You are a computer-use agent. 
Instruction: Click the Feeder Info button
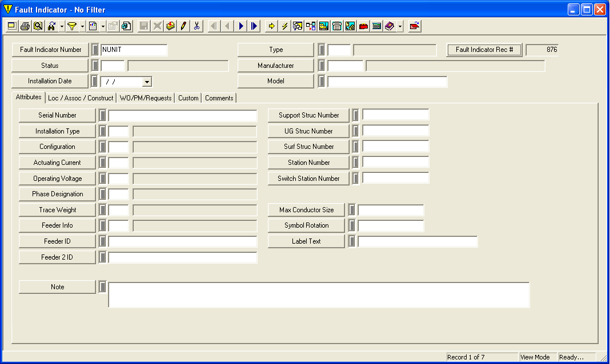click(57, 226)
